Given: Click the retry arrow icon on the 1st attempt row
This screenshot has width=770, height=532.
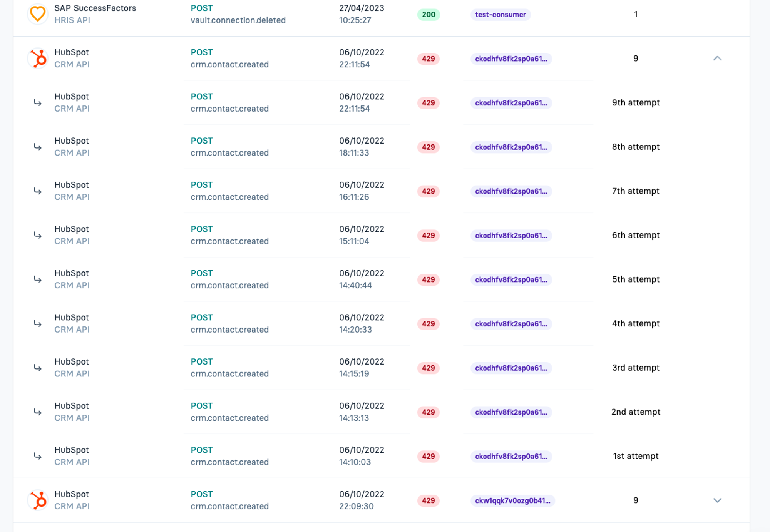Looking at the screenshot, I should pos(37,456).
